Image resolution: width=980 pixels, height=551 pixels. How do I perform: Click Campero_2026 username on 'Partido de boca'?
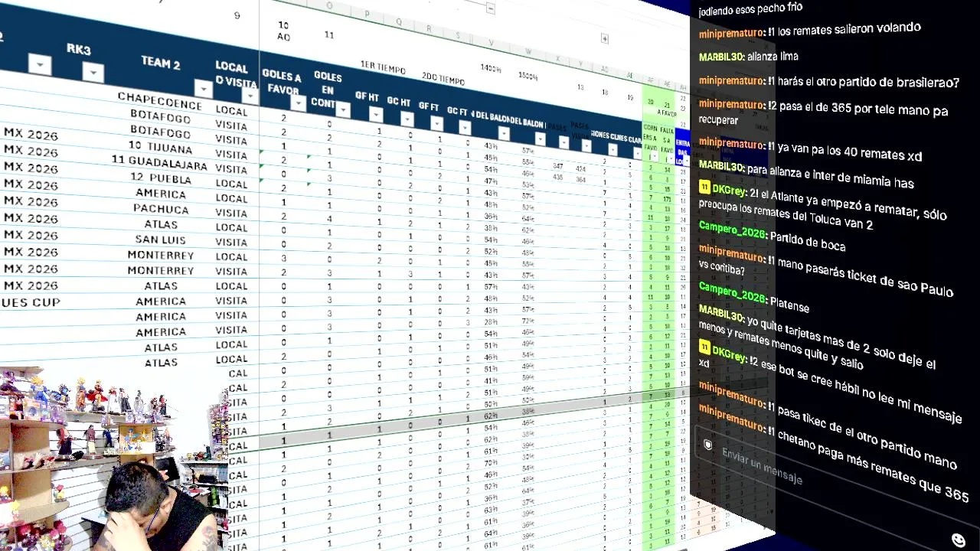[x=732, y=230]
